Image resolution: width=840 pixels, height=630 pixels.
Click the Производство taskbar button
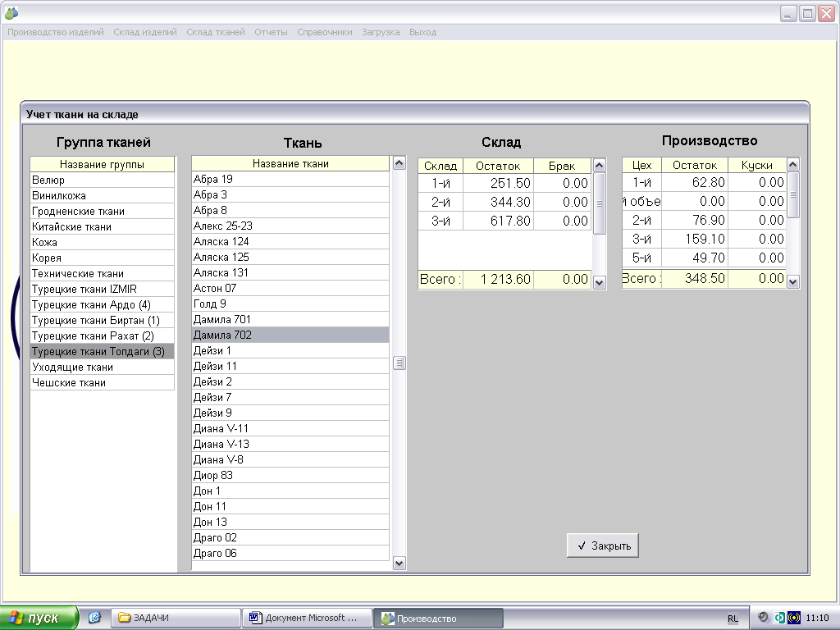pos(438,618)
